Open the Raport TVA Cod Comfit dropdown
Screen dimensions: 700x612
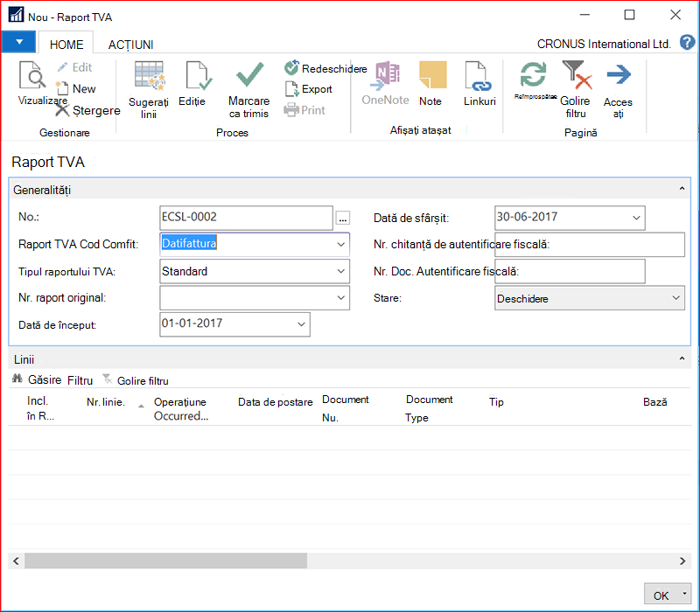tap(341, 245)
